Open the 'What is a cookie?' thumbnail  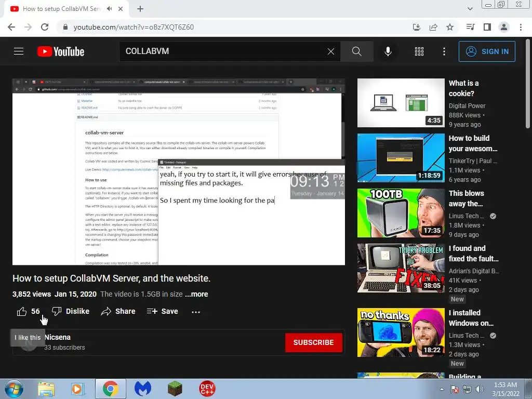point(401,103)
